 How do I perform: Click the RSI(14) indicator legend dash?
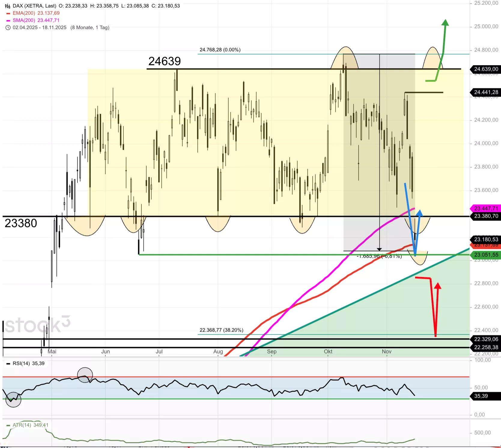point(8,364)
